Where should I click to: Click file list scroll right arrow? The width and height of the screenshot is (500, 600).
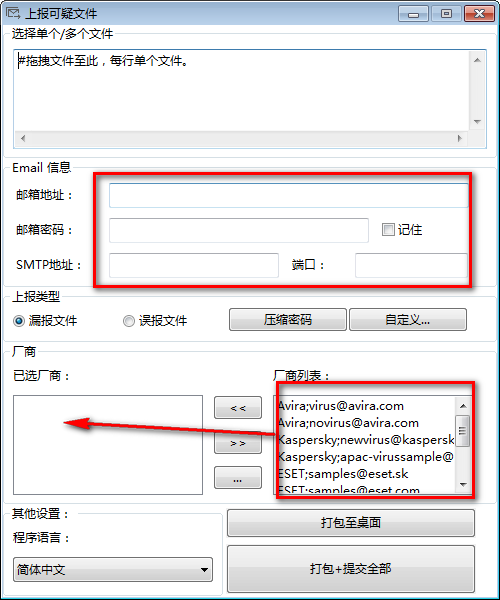[459, 138]
